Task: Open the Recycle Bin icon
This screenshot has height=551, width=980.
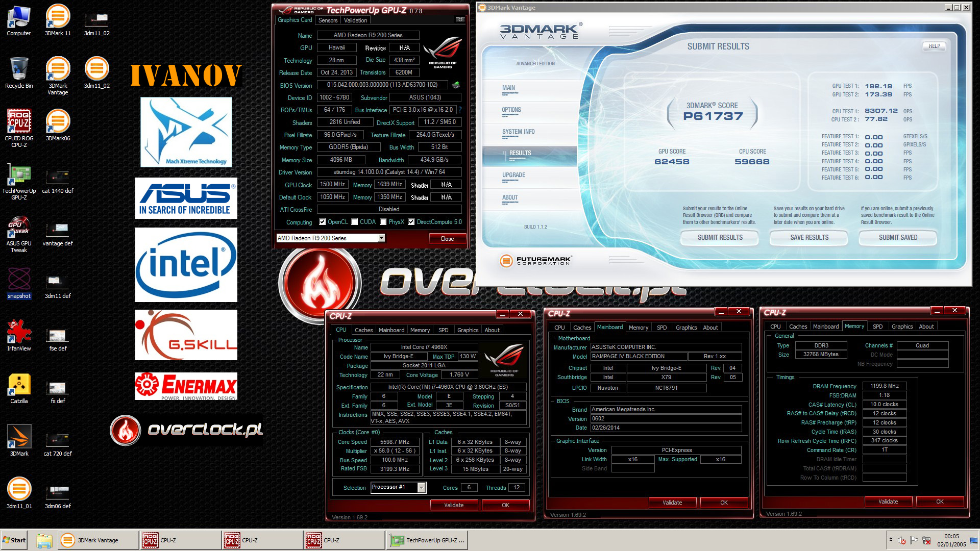Action: coord(19,73)
